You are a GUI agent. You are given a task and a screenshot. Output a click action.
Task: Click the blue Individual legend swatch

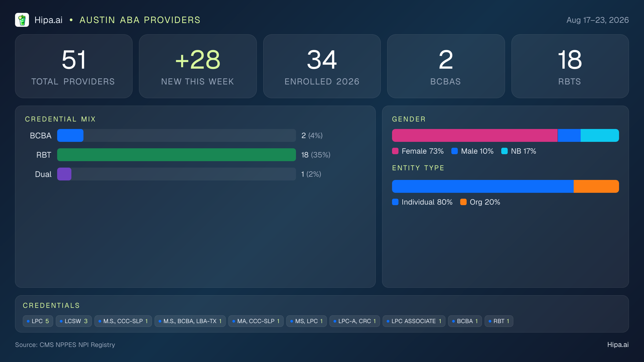click(395, 202)
